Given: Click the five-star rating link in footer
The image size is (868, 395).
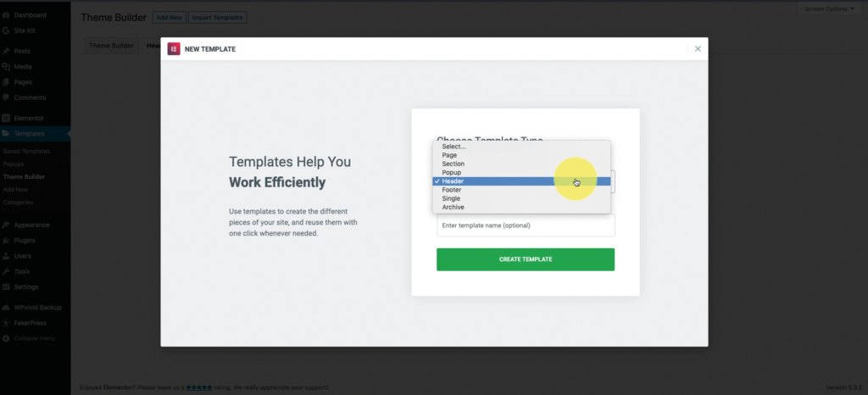Looking at the screenshot, I should click(x=198, y=388).
